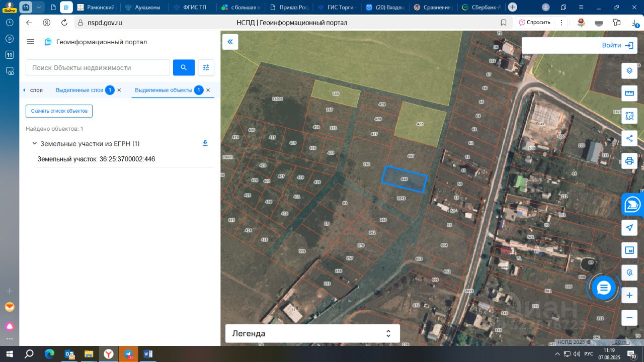644x362 pixels.
Task: Open the browser history sidebar icon
Action: pos(9,23)
